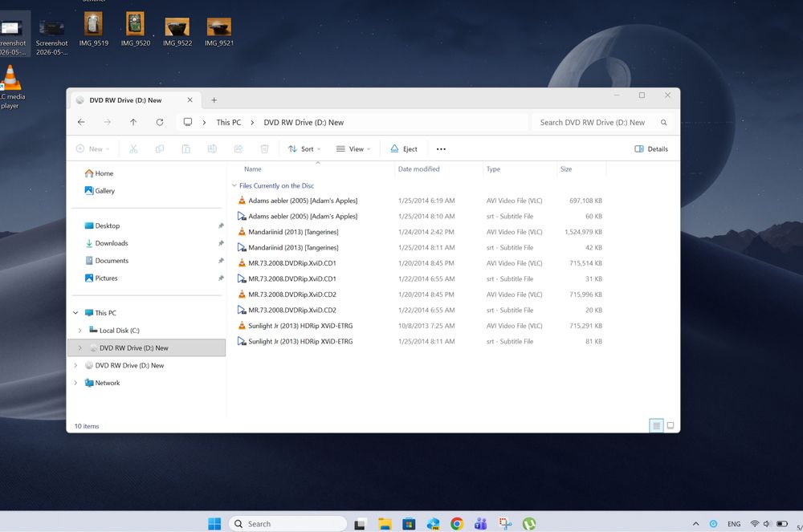Show hidden system tray icons

click(695, 524)
